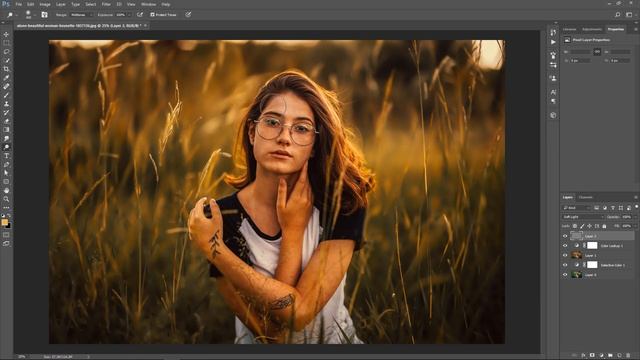
Task: Select the active Dodge tool
Action: 6,147
